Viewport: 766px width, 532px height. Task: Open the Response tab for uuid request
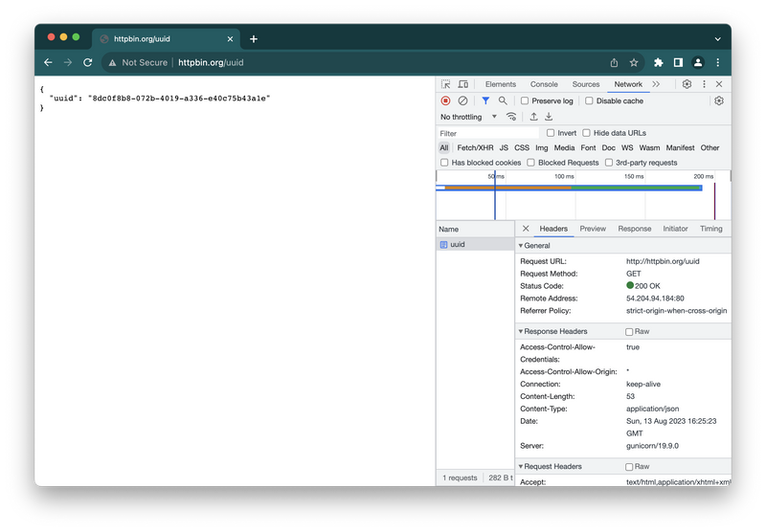(634, 229)
